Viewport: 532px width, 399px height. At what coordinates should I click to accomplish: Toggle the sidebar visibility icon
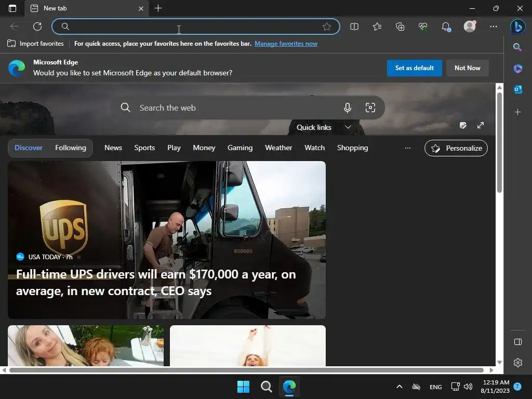[518, 342]
